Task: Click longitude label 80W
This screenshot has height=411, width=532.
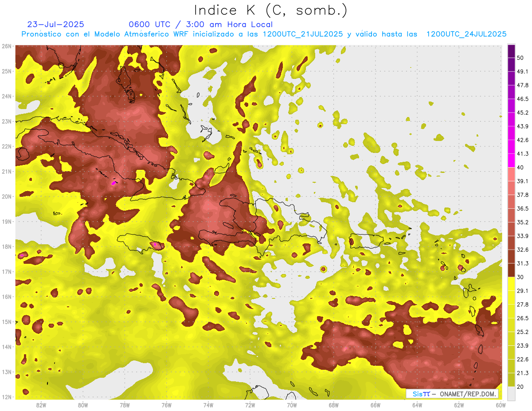Action: [83, 405]
